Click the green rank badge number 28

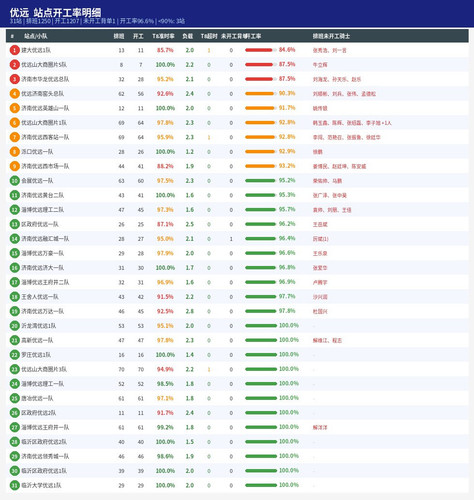click(x=14, y=442)
